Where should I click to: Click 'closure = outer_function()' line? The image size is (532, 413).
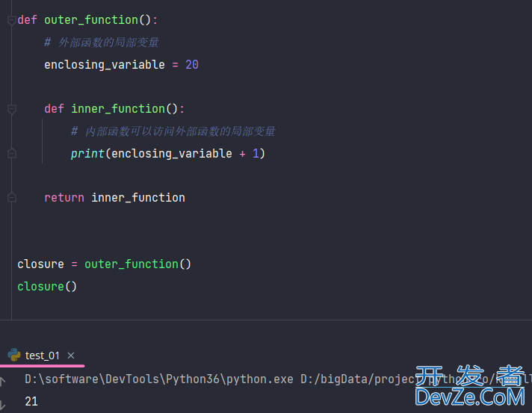point(104,264)
